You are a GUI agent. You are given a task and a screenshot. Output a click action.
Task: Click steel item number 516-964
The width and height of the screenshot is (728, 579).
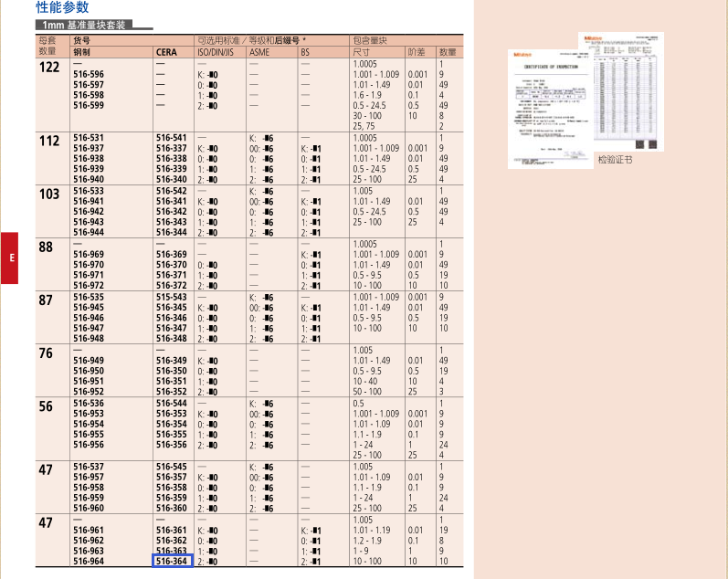89,562
